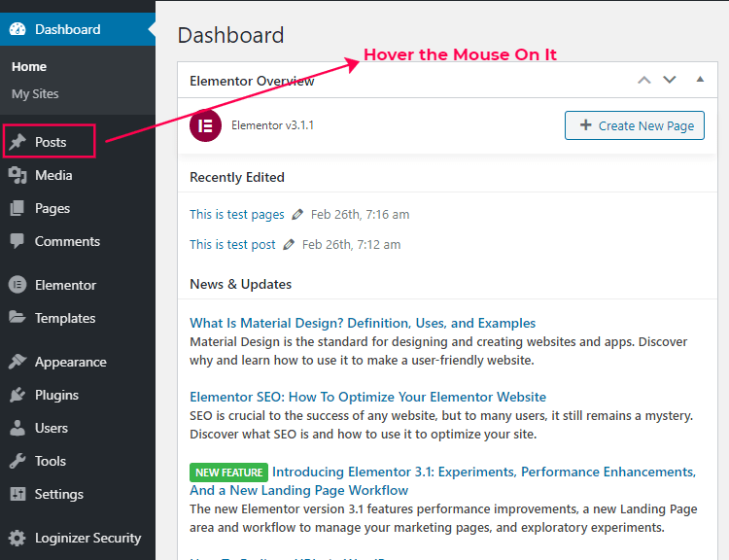Screen dimensions: 729x560
Task: Click the Appearance paintbrush icon
Action: coord(17,362)
